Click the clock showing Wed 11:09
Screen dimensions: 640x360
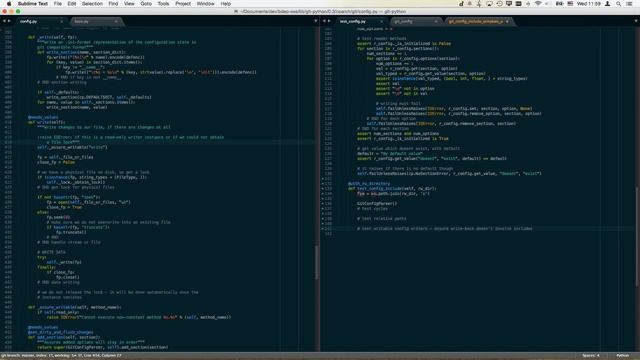tap(589, 4)
